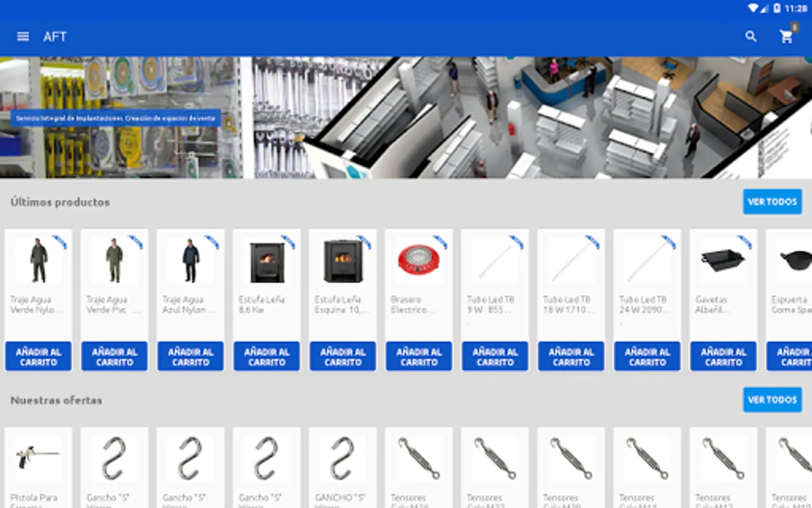Add Brasero Eléctrico to cart
812x508 pixels.
coord(419,357)
